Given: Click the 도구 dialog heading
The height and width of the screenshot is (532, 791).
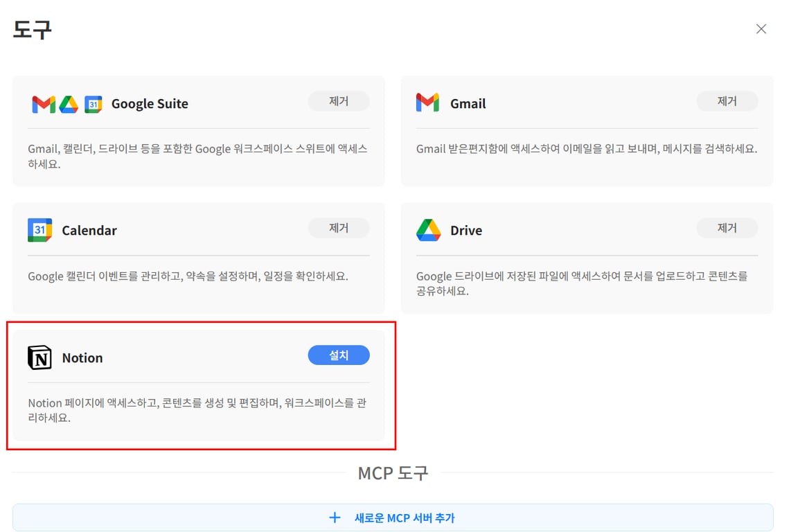Looking at the screenshot, I should coord(33,29).
